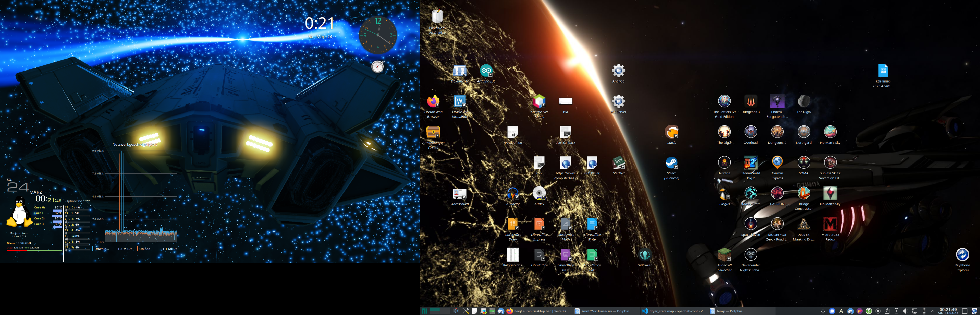
Task: Open the Manjaro application launcher menu
Action: 424,311
